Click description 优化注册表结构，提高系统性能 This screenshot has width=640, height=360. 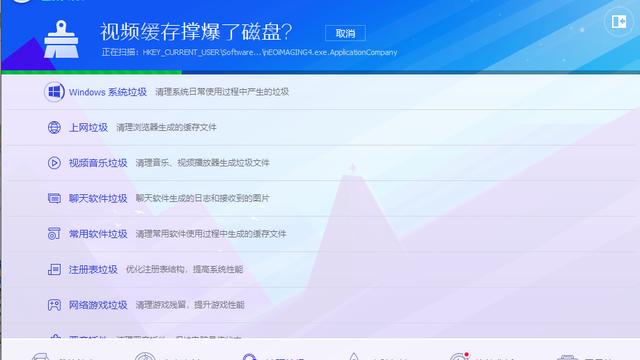point(184,269)
